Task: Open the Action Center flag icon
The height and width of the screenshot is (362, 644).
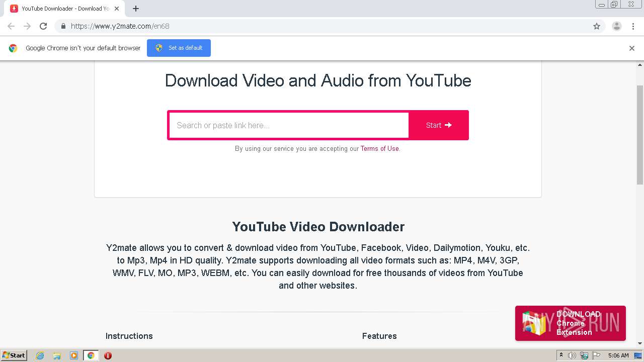Action: (596, 355)
